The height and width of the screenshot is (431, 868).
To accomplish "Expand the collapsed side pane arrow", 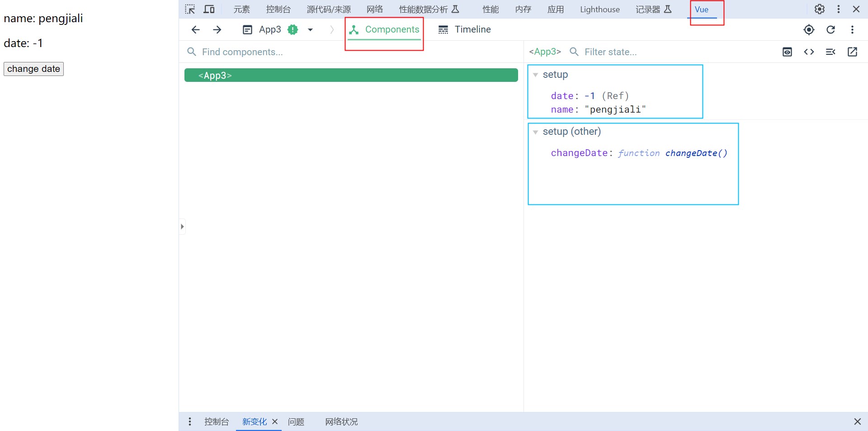I will coord(182,227).
